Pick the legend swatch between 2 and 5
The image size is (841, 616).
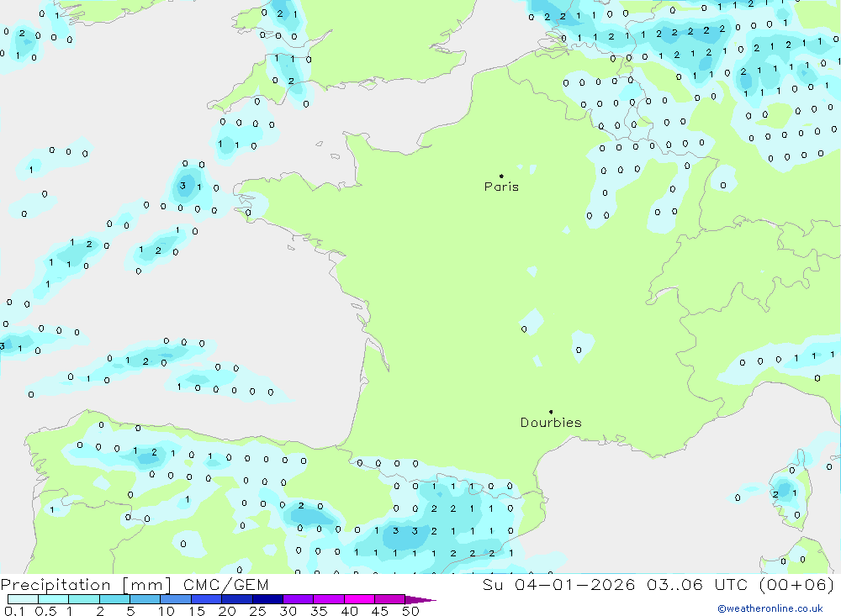tap(114, 599)
